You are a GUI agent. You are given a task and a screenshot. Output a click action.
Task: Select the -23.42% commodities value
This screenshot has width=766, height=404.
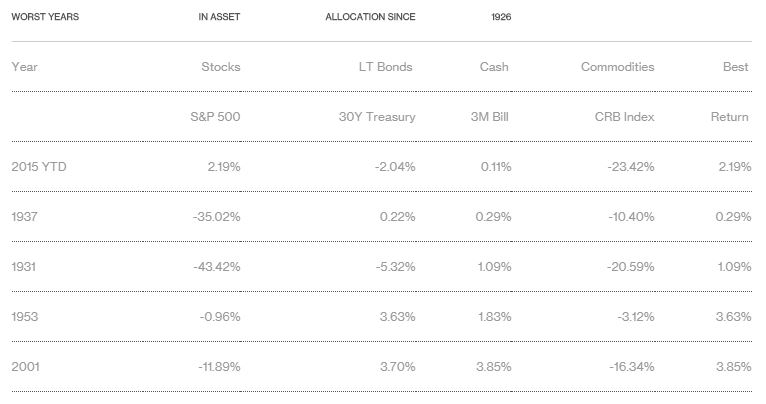point(630,167)
